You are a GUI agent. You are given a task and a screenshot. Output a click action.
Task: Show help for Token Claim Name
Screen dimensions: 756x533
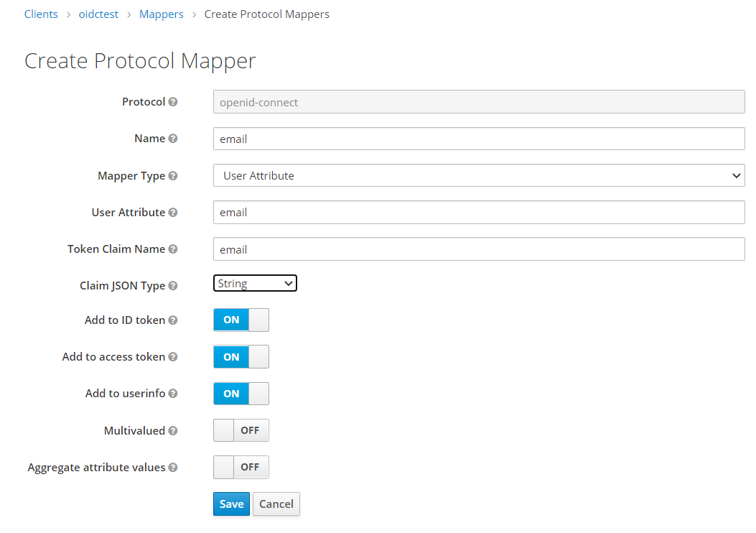[x=173, y=249]
